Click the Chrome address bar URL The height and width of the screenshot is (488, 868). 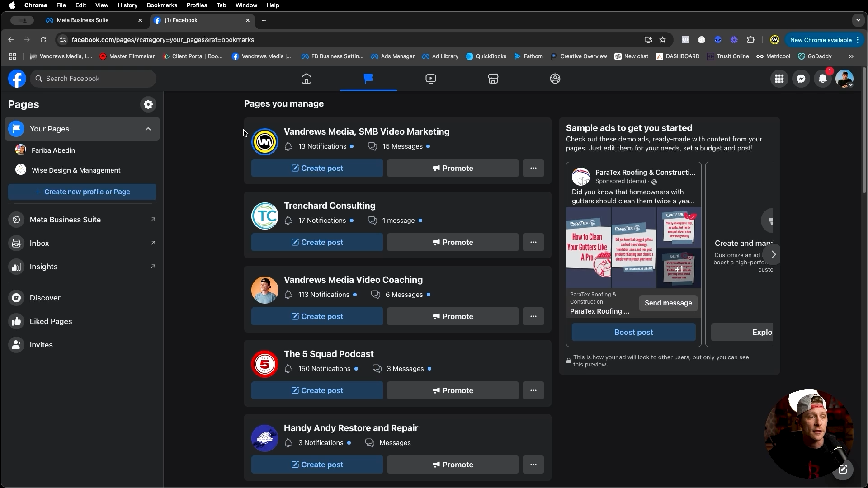click(x=163, y=40)
